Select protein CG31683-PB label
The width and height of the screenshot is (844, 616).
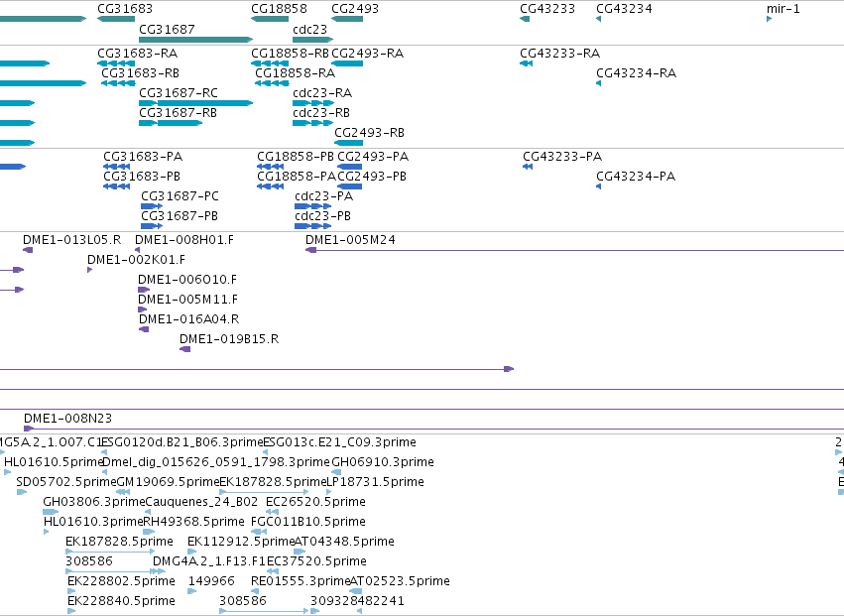pos(142,177)
